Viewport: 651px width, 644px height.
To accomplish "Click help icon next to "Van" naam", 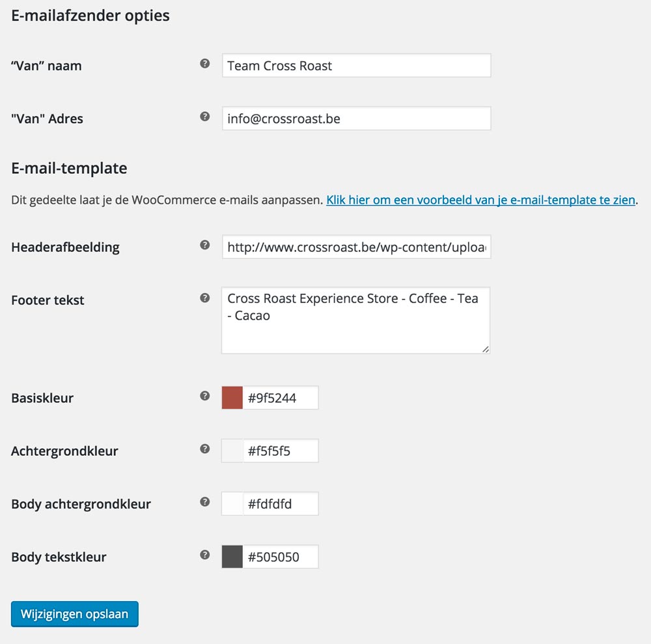I will (x=205, y=64).
